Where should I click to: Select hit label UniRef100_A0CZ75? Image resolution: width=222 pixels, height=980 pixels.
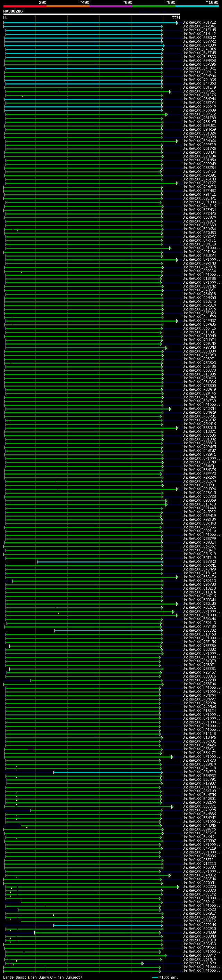[199, 886]
